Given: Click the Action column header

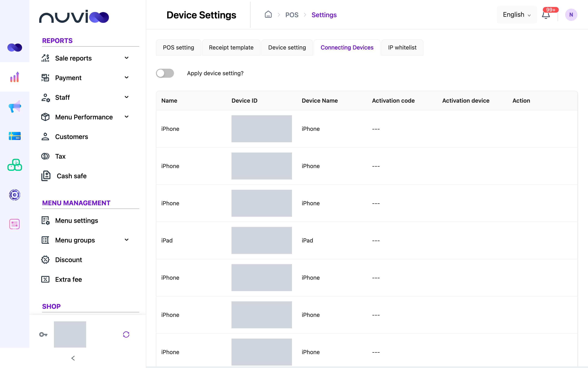Looking at the screenshot, I should coord(521,101).
